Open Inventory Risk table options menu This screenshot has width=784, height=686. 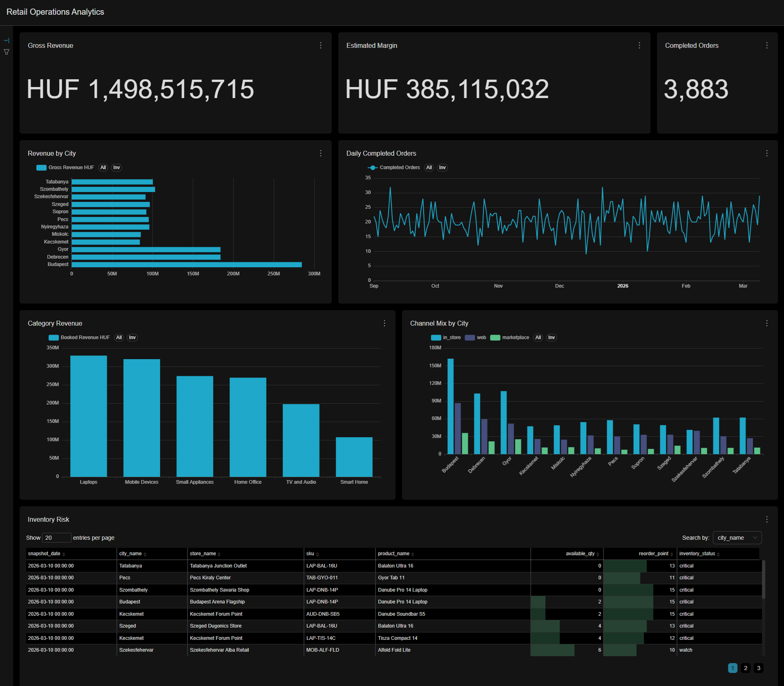click(767, 519)
